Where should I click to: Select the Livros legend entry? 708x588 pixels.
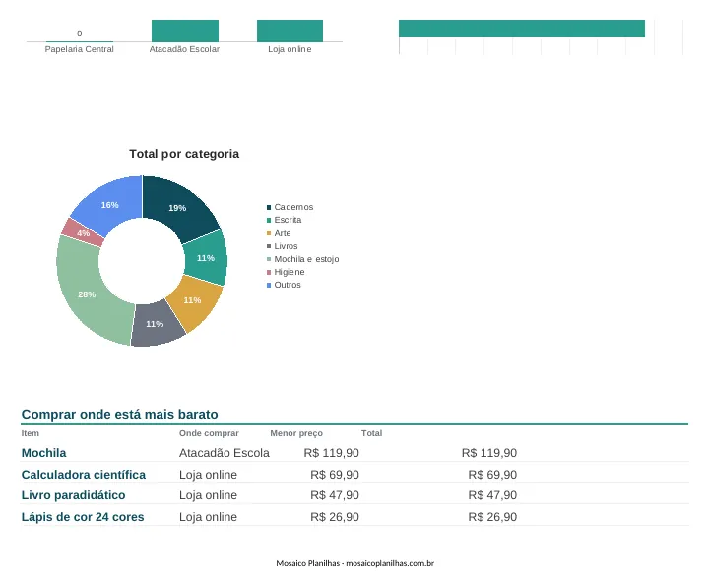[x=283, y=246]
